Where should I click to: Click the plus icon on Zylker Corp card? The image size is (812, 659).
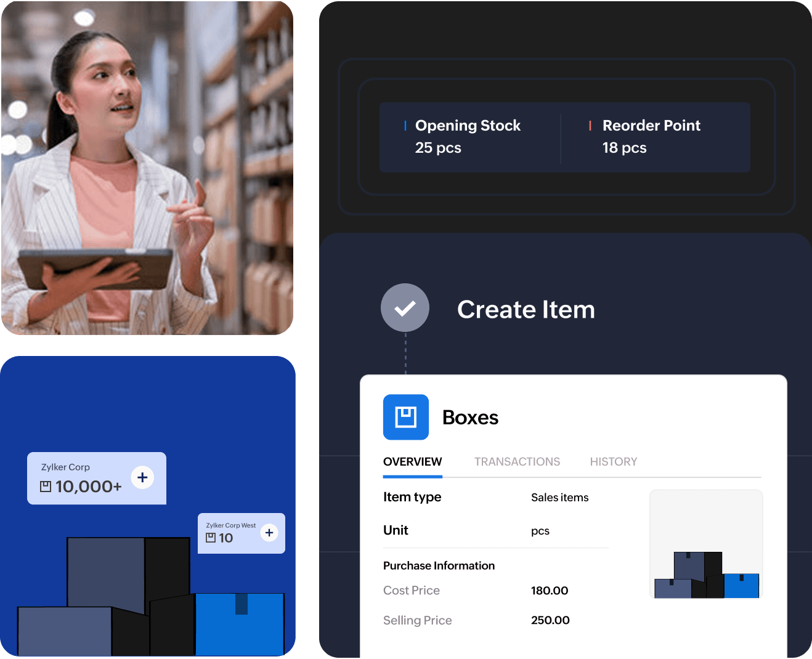tap(142, 477)
